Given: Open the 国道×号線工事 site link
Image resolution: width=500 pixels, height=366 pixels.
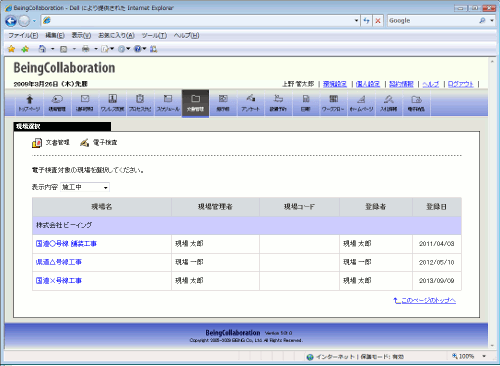Looking at the screenshot, I should coord(59,281).
